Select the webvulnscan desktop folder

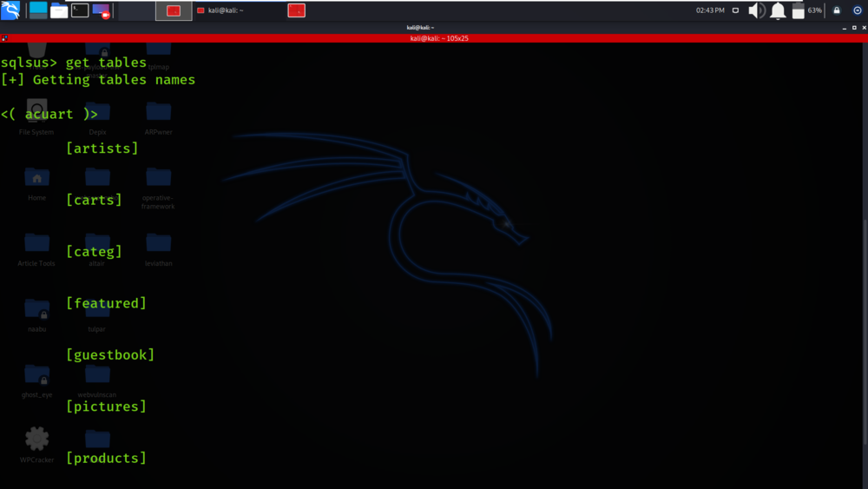tap(97, 380)
